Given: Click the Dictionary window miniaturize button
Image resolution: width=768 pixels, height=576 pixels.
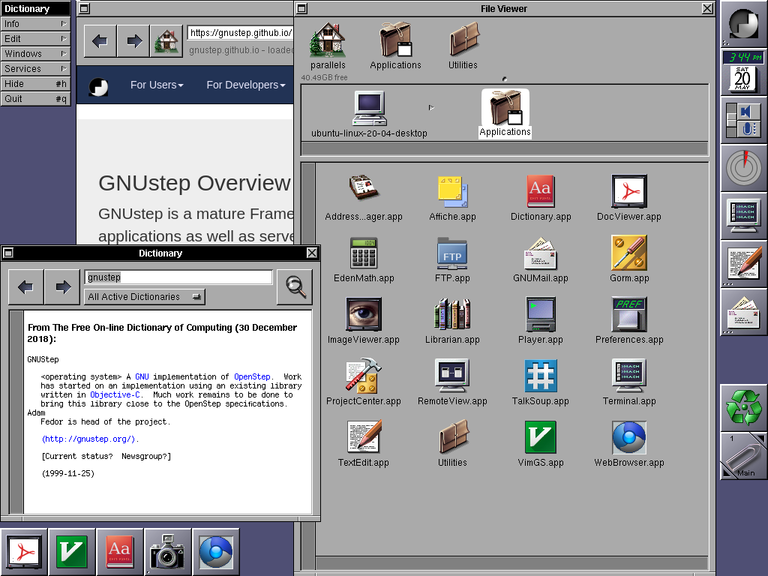Looking at the screenshot, I should [x=8, y=253].
